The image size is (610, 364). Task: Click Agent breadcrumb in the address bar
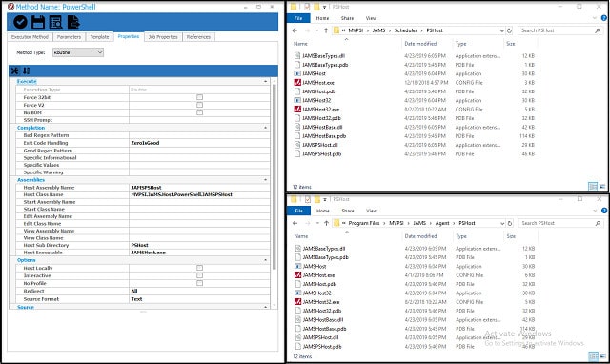pos(442,223)
